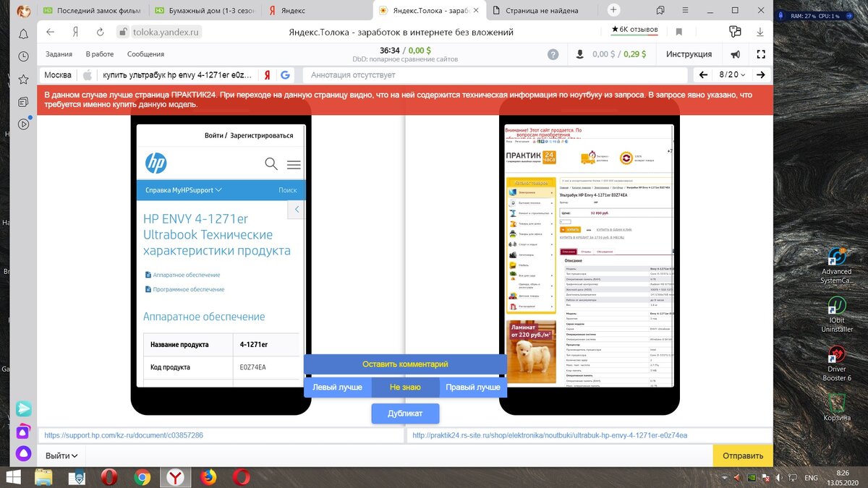
Task: Open File Explorer from the taskbar
Action: point(43,477)
